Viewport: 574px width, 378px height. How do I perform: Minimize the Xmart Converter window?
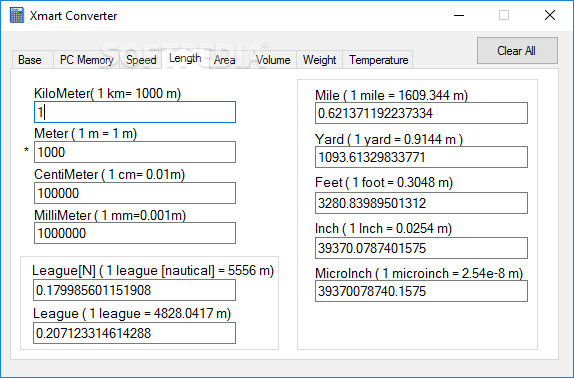coord(459,15)
